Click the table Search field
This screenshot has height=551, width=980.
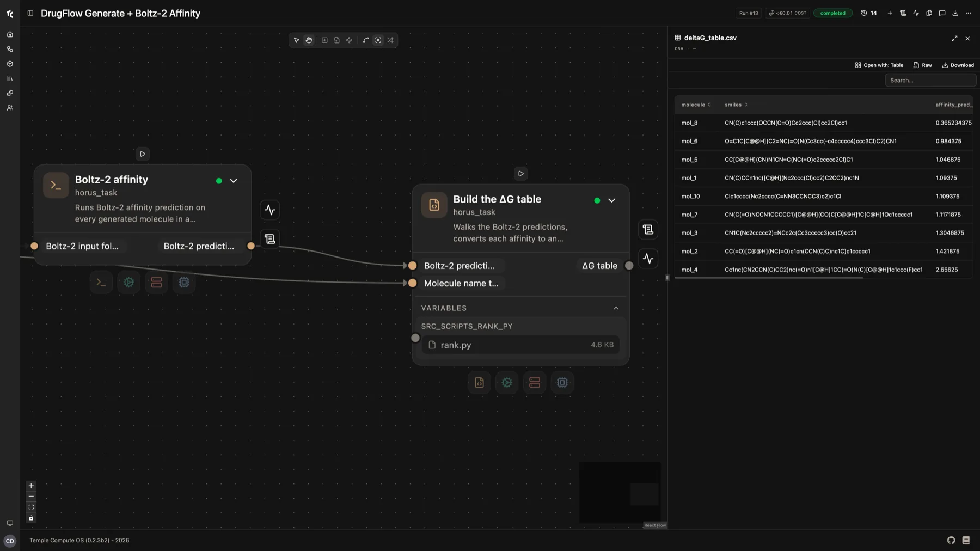tap(930, 81)
